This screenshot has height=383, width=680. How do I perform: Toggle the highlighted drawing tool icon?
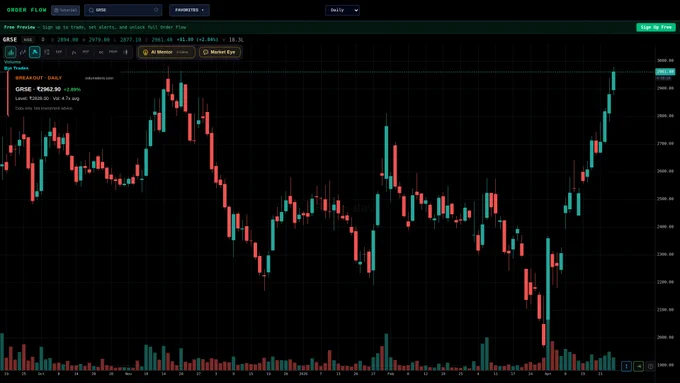tap(35, 52)
